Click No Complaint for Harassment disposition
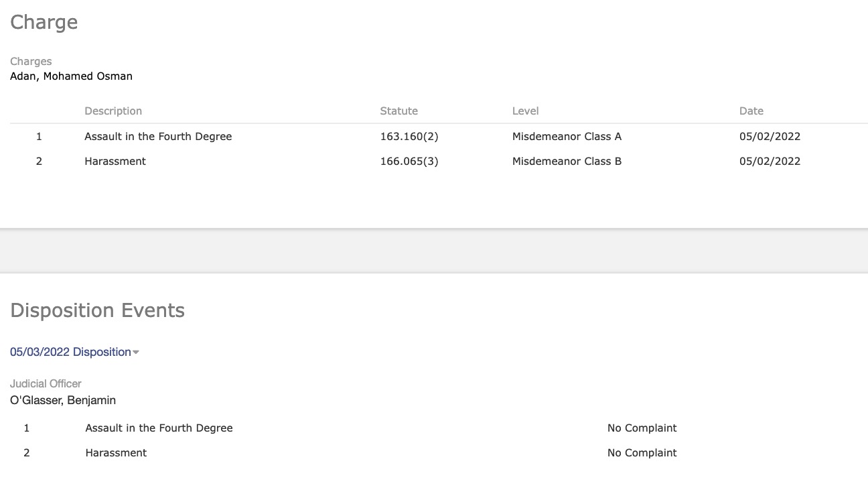Image resolution: width=868 pixels, height=502 pixels. pos(642,453)
